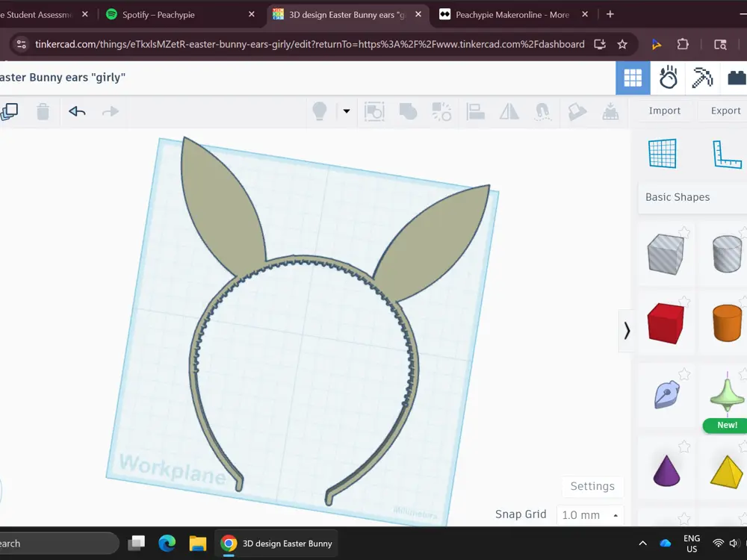Image resolution: width=747 pixels, height=560 pixels.
Task: Open the Align tool
Action: pyautogui.click(x=475, y=112)
